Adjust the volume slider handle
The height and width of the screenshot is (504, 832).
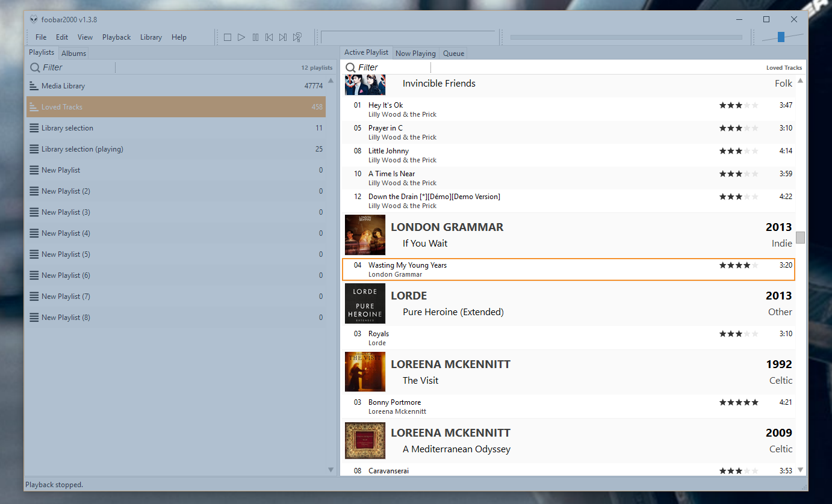pyautogui.click(x=781, y=37)
